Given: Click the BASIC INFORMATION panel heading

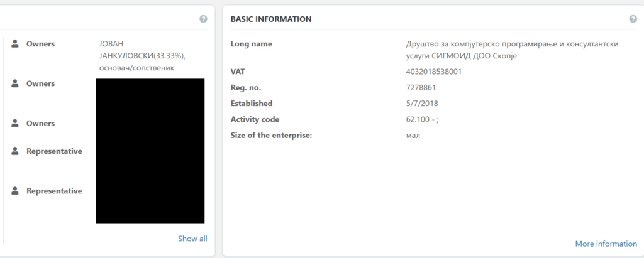Looking at the screenshot, I should click(271, 19).
